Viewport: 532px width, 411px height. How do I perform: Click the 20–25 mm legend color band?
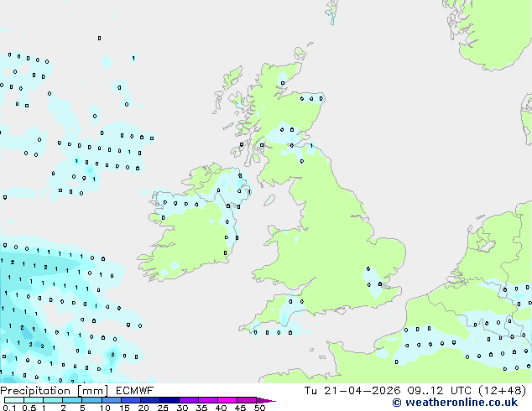150,400
